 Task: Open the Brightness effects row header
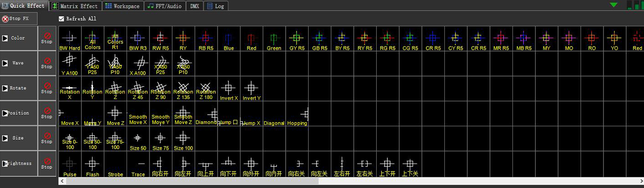18,163
